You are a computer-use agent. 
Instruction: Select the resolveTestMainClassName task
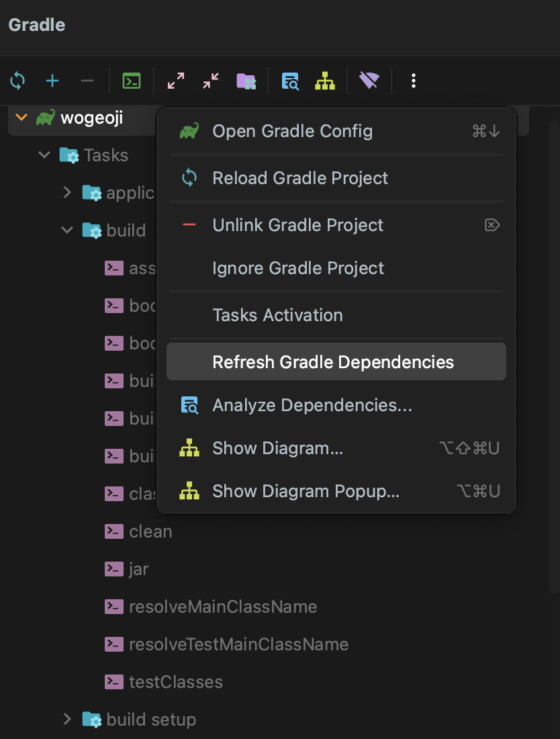pyautogui.click(x=239, y=645)
